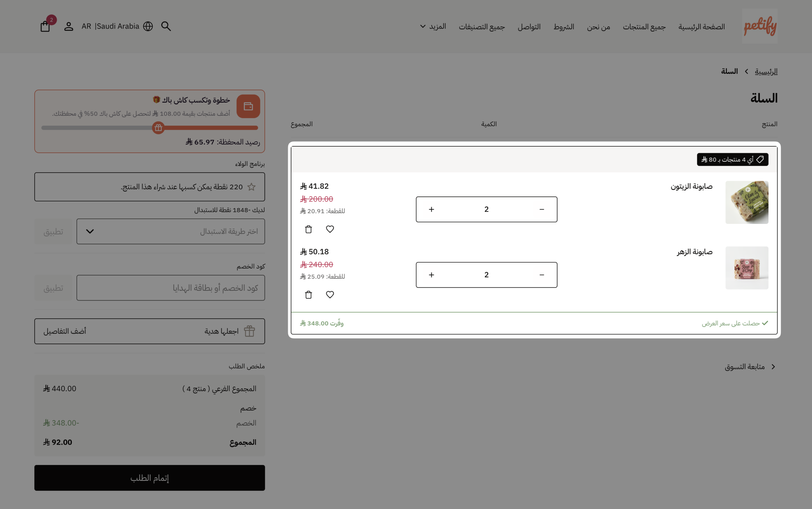Screen dimensions: 812x509
Task: Click متابعة التسوق link
Action: [x=751, y=367]
